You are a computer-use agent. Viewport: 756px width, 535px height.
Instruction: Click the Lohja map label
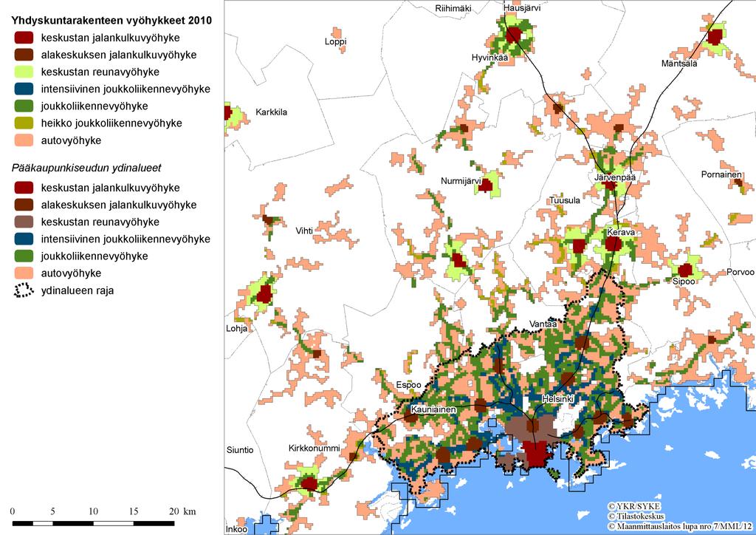[237, 329]
